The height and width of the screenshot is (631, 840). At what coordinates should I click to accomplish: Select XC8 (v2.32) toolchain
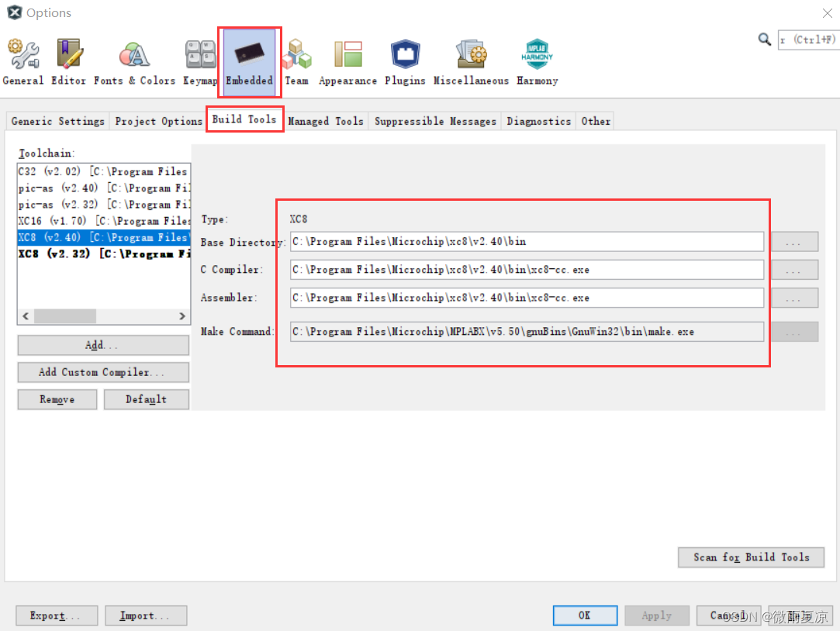point(104,253)
